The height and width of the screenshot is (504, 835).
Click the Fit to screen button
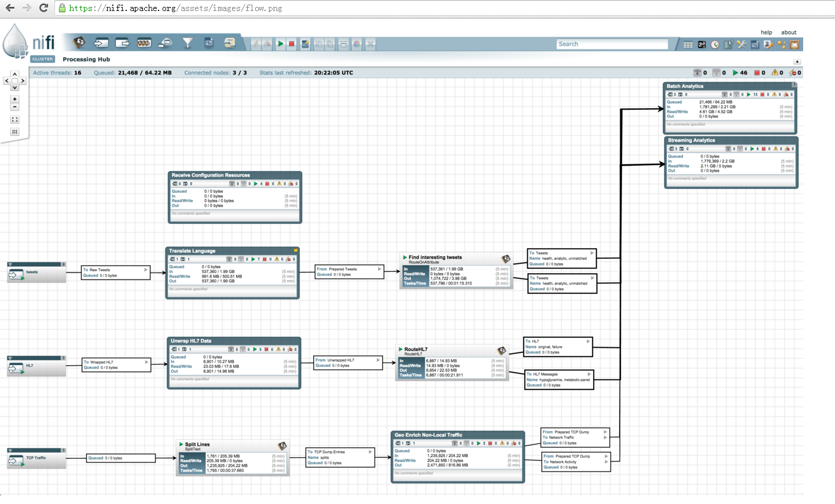(x=14, y=120)
